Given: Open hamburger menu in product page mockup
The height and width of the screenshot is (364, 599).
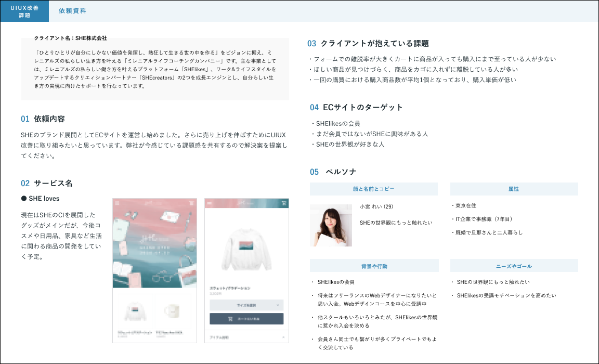Looking at the screenshot, I should click(209, 203).
